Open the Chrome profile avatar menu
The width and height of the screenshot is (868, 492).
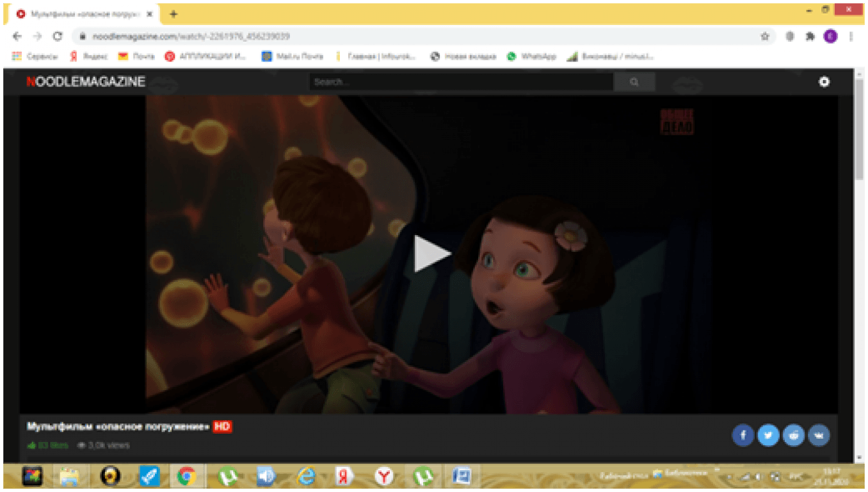830,37
